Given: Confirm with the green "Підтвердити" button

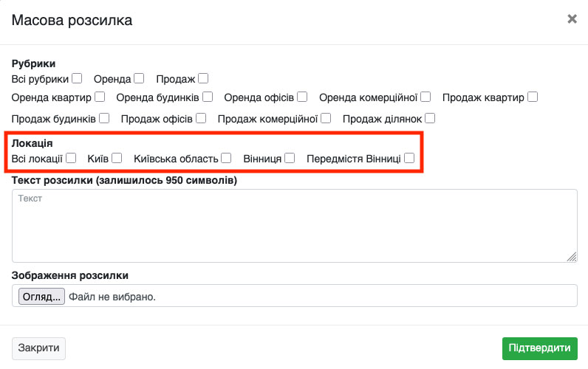Looking at the screenshot, I should [x=539, y=348].
